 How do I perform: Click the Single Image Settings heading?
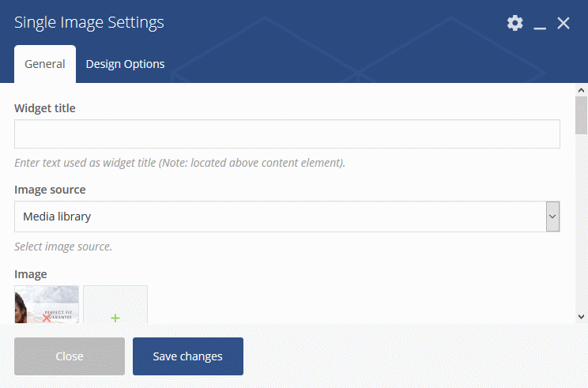tap(89, 22)
